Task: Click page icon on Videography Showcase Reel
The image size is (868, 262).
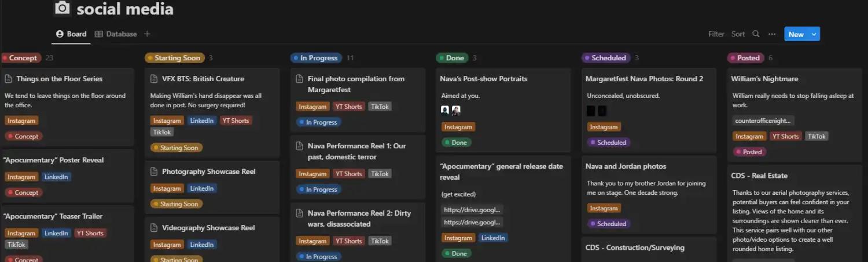Action: pyautogui.click(x=155, y=228)
